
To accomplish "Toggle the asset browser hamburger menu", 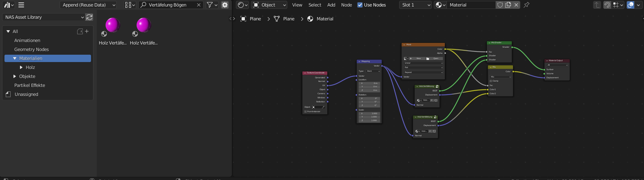I will [21, 5].
